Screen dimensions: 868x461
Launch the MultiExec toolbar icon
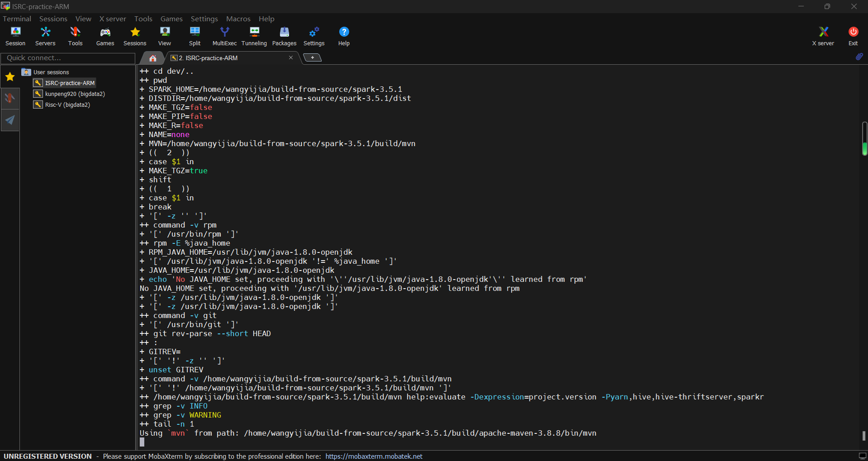(x=224, y=36)
